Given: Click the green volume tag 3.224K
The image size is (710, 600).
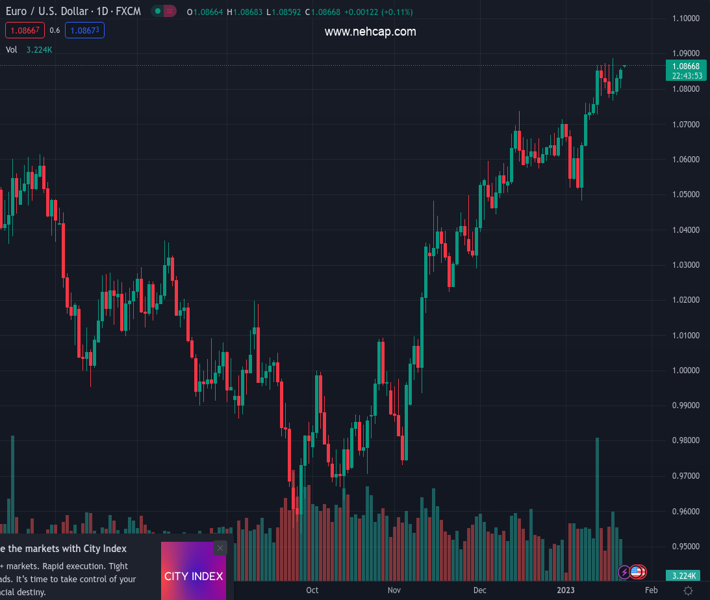Looking at the screenshot, I should pyautogui.click(x=685, y=575).
